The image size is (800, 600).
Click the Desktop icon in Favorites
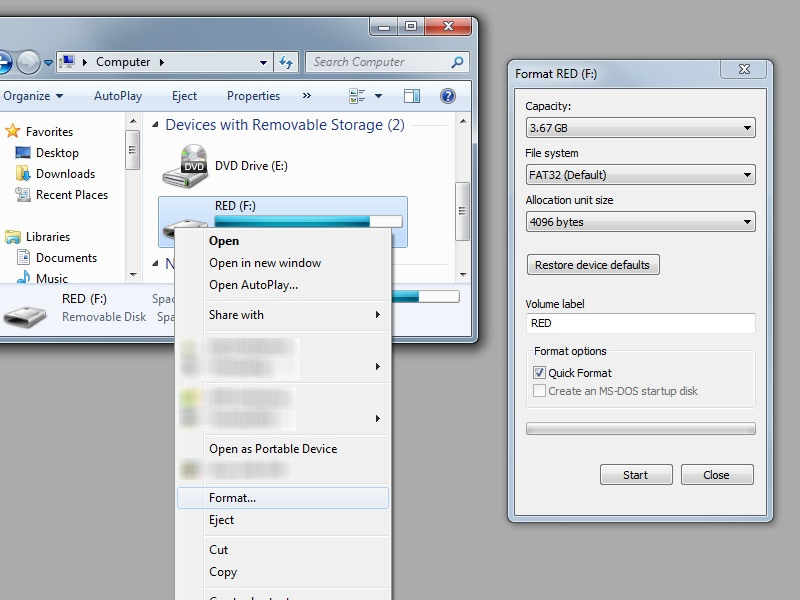pyautogui.click(x=23, y=153)
